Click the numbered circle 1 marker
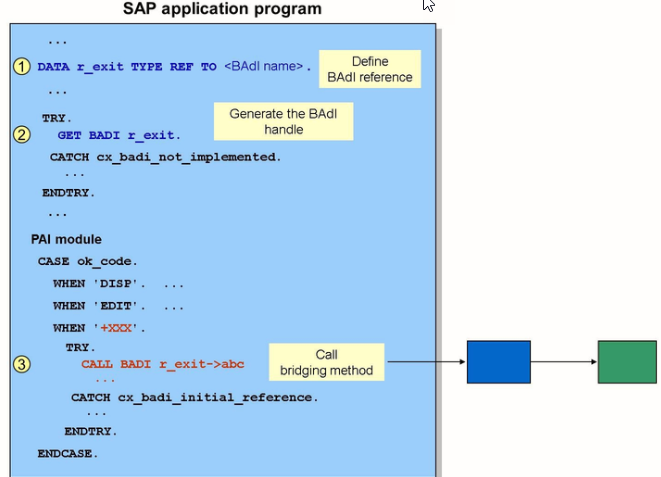 point(22,66)
